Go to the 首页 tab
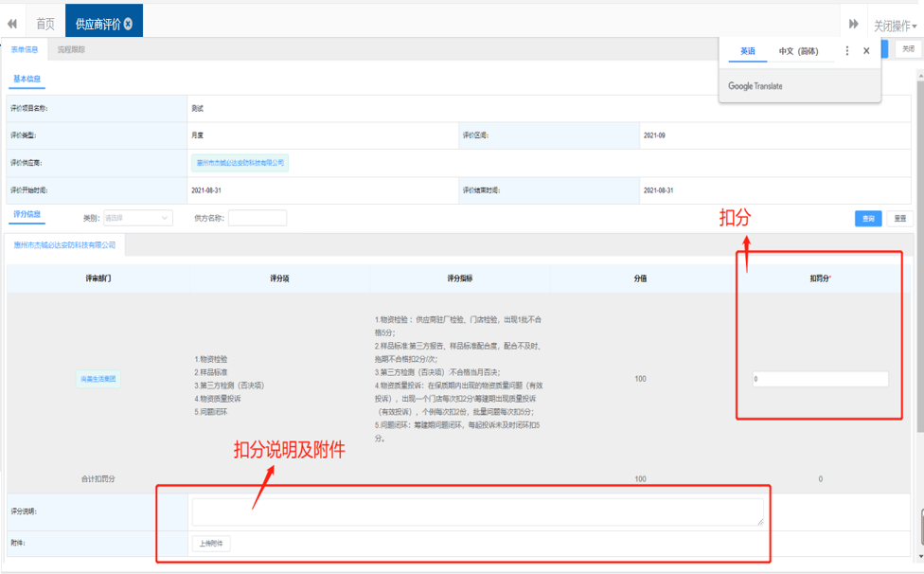The width and height of the screenshot is (924, 574). coord(44,24)
